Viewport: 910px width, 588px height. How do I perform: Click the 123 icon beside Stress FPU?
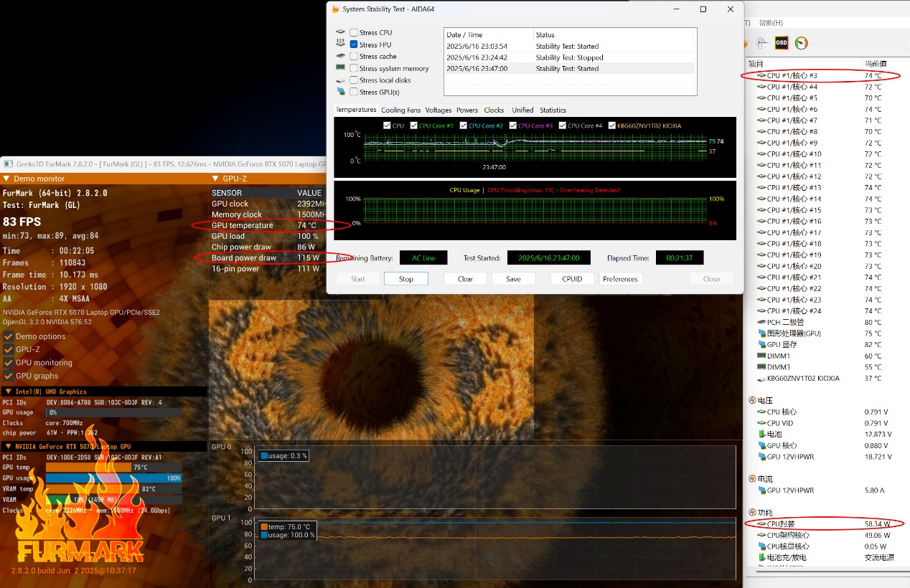pyautogui.click(x=340, y=44)
